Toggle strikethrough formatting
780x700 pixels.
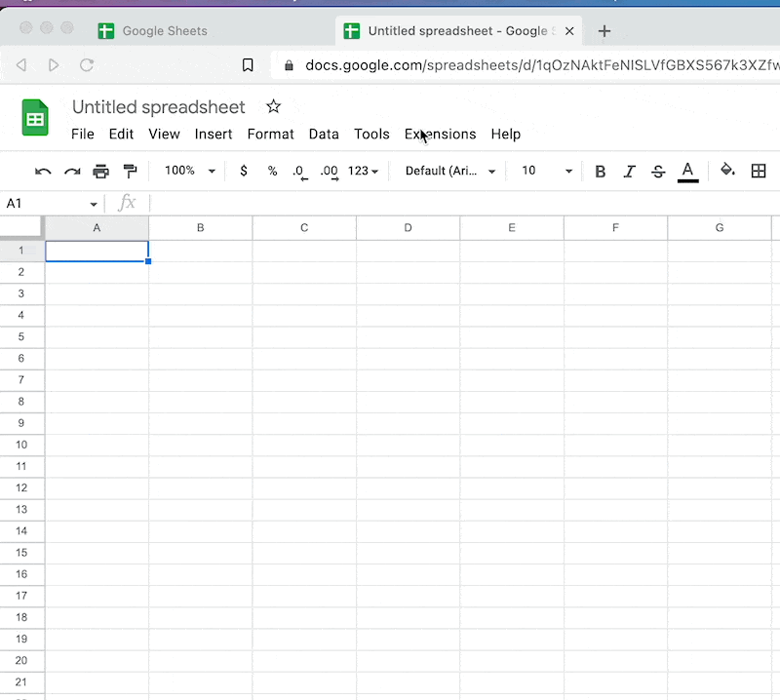tap(658, 171)
